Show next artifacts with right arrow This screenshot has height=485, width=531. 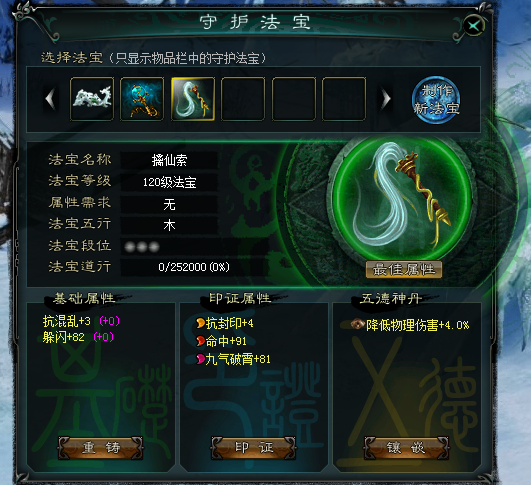(x=386, y=99)
